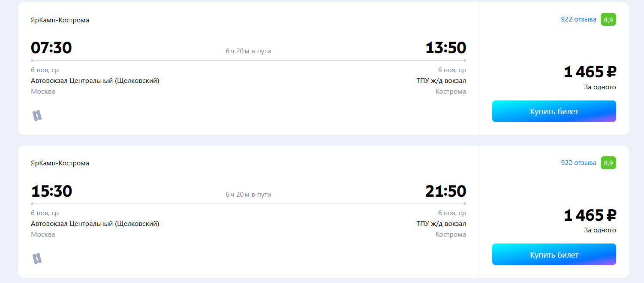644x283 pixels.
Task: Buy ticket for the 15:30 departure
Action: point(554,254)
